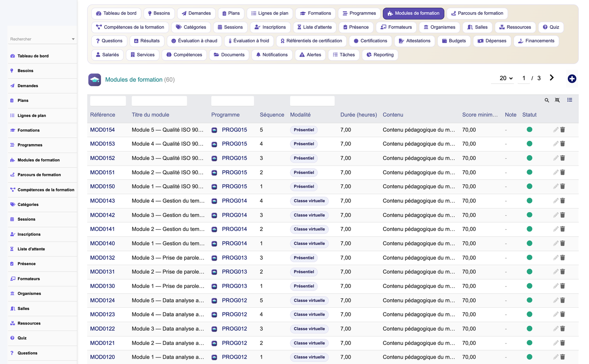Open the Alertes tab
589x364 pixels.
point(310,55)
